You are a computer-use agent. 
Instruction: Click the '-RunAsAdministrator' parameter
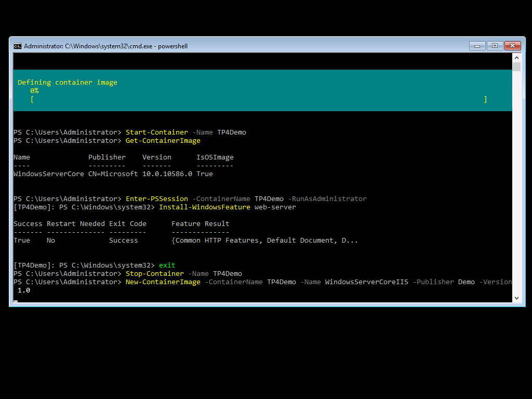(x=327, y=199)
